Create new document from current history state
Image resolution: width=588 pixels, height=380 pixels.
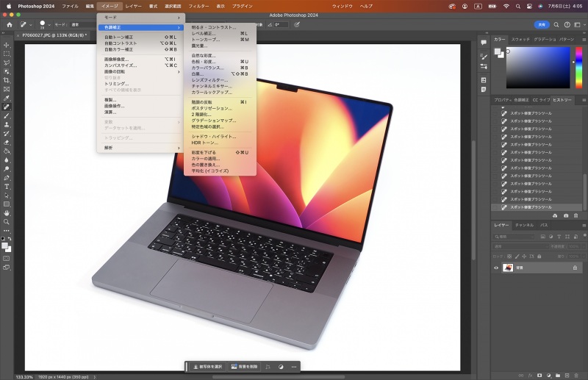(555, 215)
